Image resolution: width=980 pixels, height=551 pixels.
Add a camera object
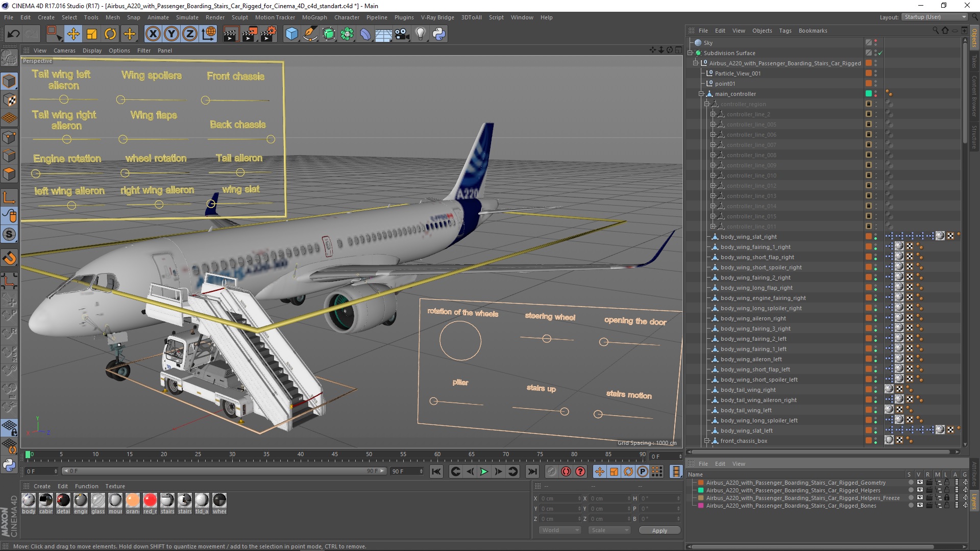click(402, 34)
